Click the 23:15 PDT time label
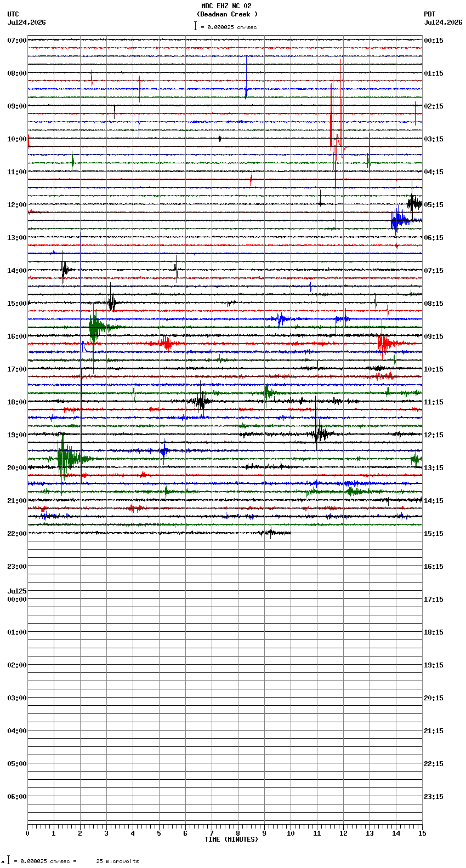This screenshot has height=868, width=466. (x=434, y=797)
